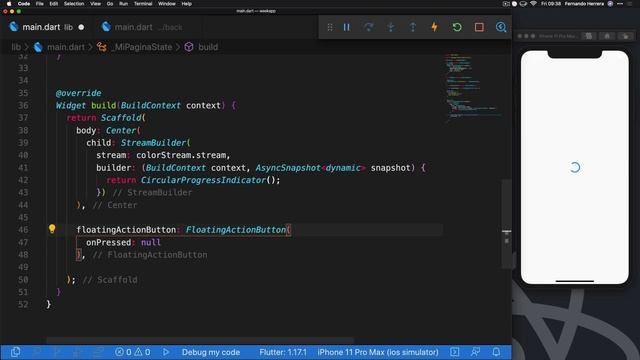Click the Step Into debug button
This screenshot has width=640, height=360.
coord(391,27)
